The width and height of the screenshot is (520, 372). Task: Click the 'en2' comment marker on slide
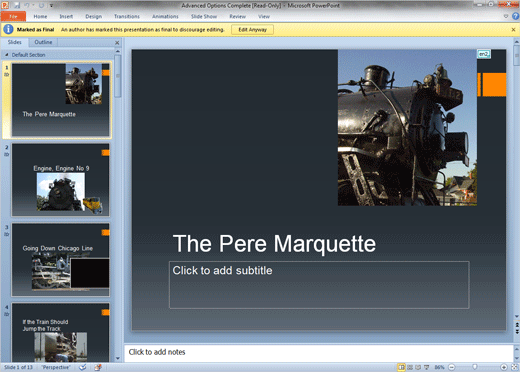click(x=484, y=54)
